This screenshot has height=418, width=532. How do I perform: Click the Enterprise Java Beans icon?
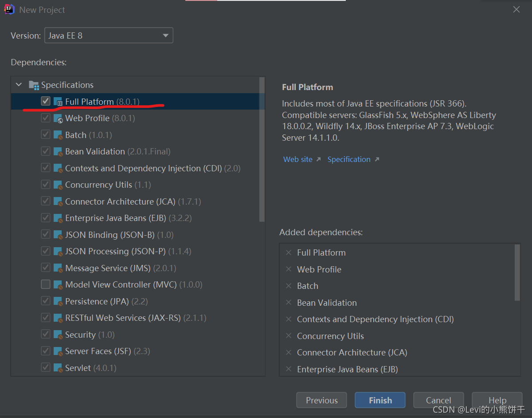58,218
